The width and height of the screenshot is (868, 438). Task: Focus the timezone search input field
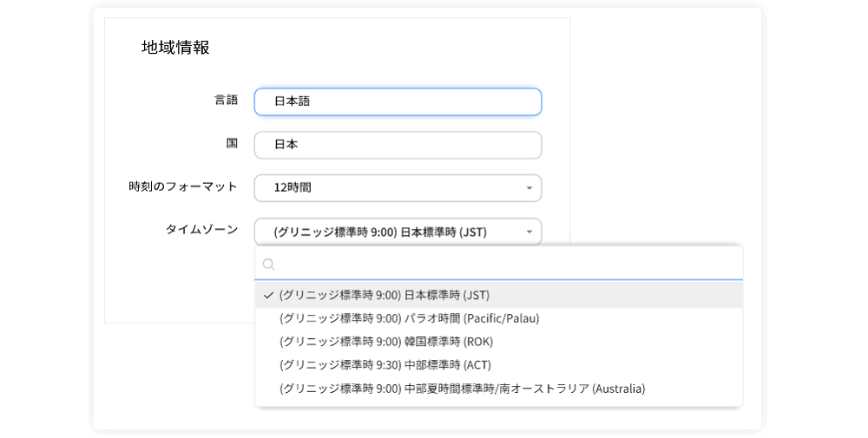(498, 265)
